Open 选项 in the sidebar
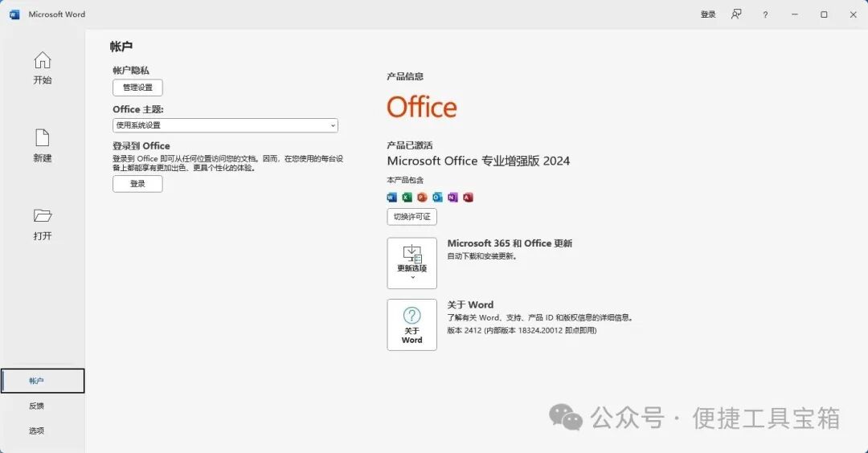This screenshot has width=868, height=453. point(36,431)
